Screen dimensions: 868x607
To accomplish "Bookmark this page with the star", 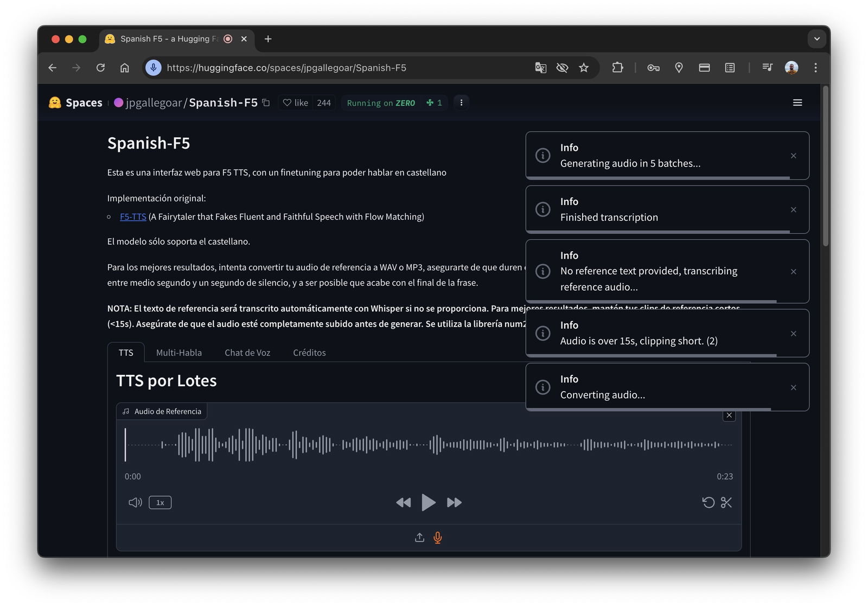I will (x=584, y=68).
